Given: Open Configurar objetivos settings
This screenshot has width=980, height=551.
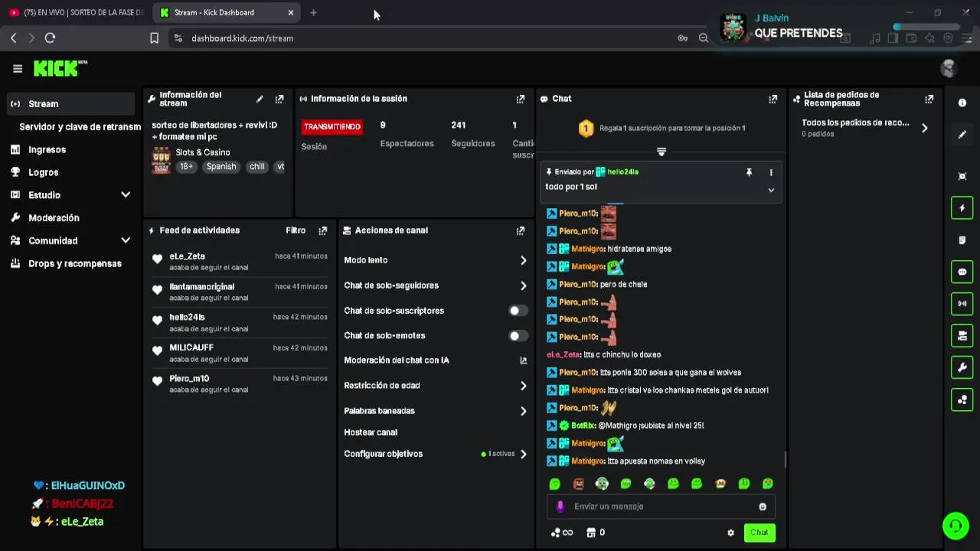Looking at the screenshot, I should click(x=436, y=454).
